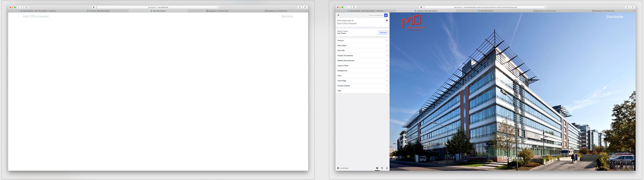644x180 pixels.
Task: Click the Wechseln button to change theme
Action: 383,32
